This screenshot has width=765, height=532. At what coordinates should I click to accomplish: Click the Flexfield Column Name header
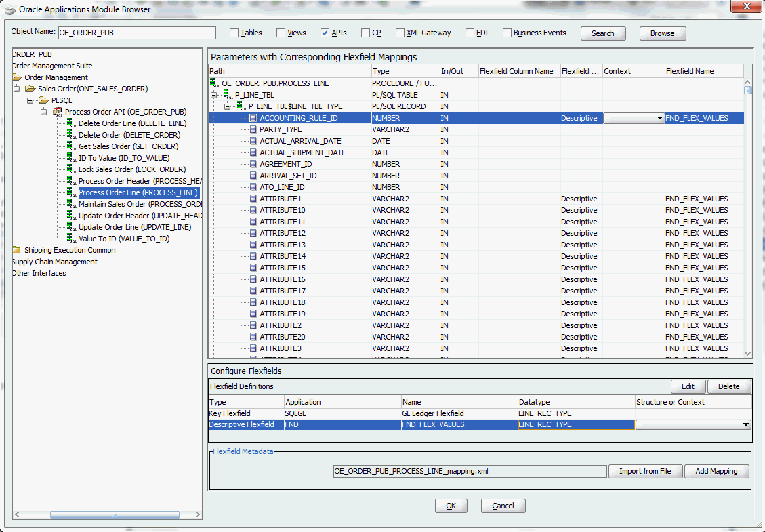pyautogui.click(x=519, y=71)
